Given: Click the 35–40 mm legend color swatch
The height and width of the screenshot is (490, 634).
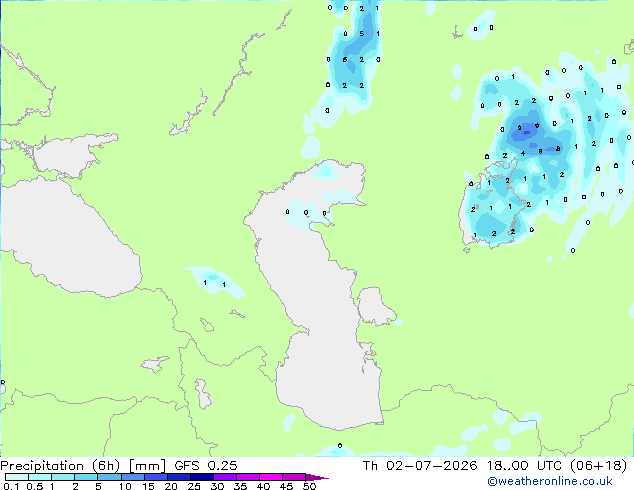Looking at the screenshot, I should point(247,477).
